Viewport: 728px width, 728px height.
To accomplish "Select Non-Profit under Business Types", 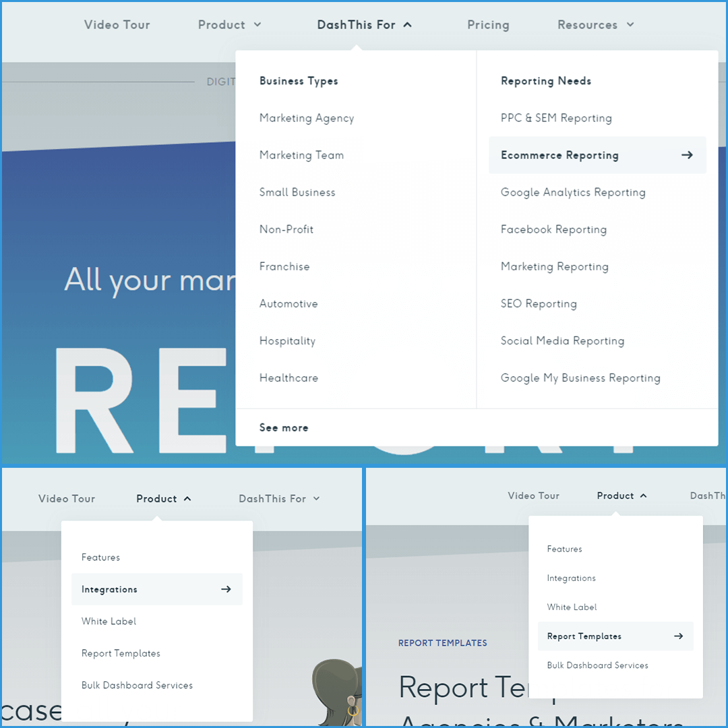I will tap(286, 229).
